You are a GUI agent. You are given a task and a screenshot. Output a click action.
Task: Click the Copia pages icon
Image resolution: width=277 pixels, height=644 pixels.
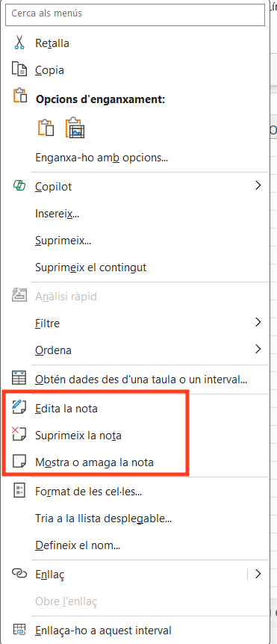[19, 69]
